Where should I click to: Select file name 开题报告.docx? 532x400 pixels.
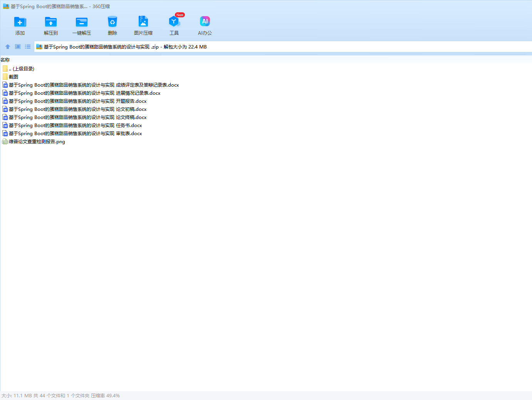78,101
